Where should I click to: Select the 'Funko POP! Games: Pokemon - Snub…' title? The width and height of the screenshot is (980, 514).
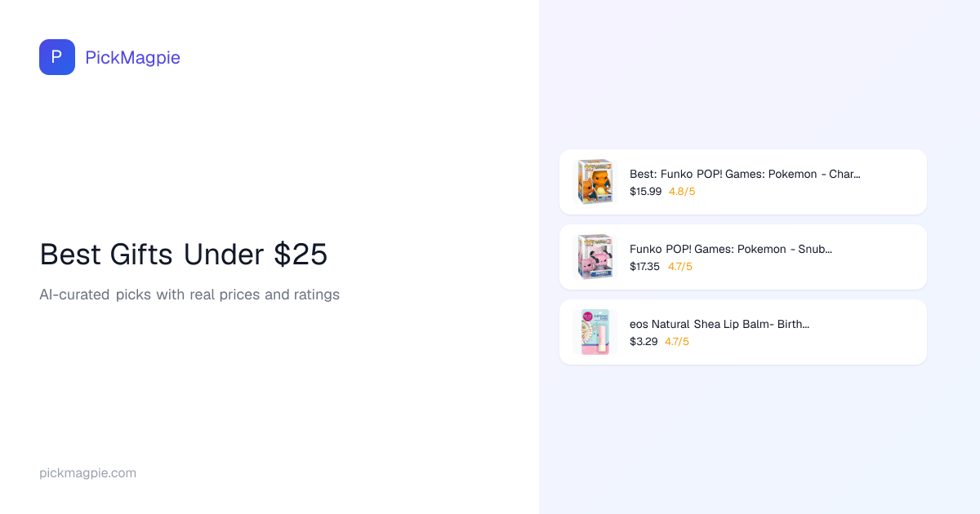(x=731, y=249)
